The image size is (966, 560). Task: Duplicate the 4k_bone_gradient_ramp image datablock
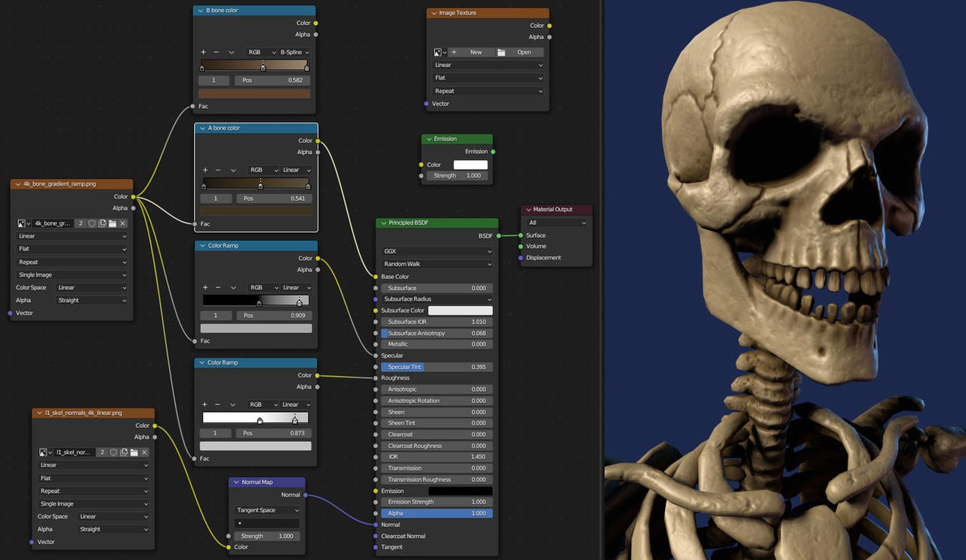coord(102,223)
